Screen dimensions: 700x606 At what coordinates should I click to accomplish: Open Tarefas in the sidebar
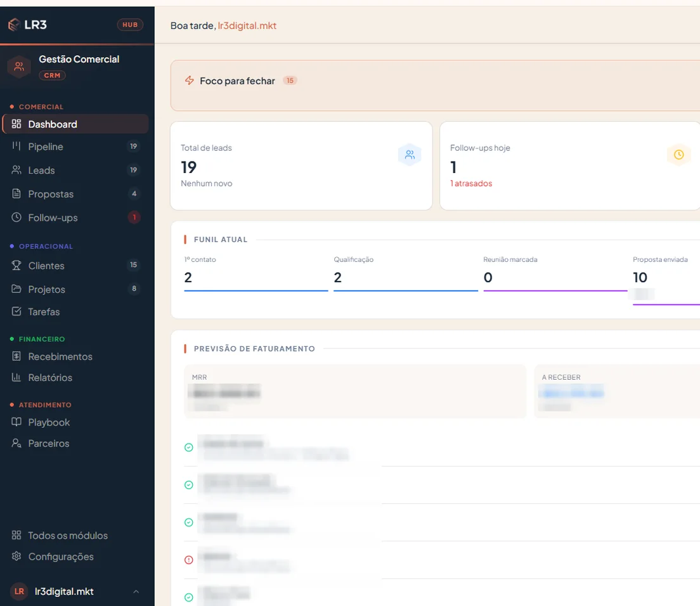click(x=75, y=311)
